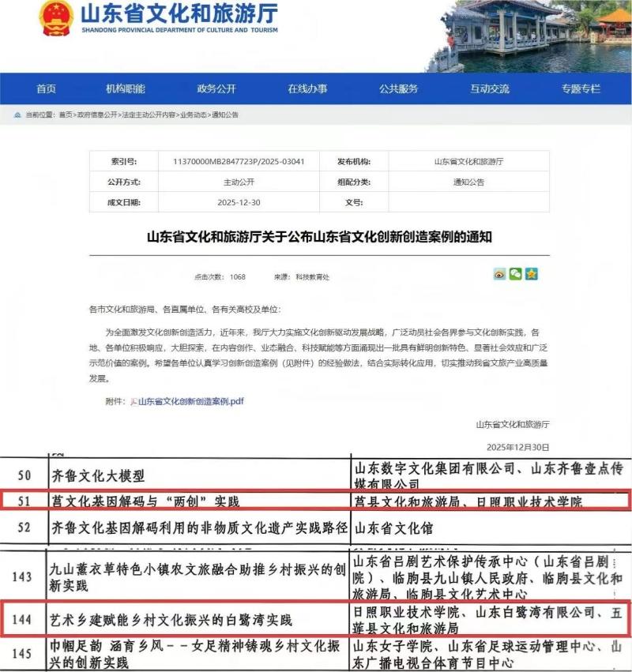Open the 专题专栏 navigation item

[581, 88]
